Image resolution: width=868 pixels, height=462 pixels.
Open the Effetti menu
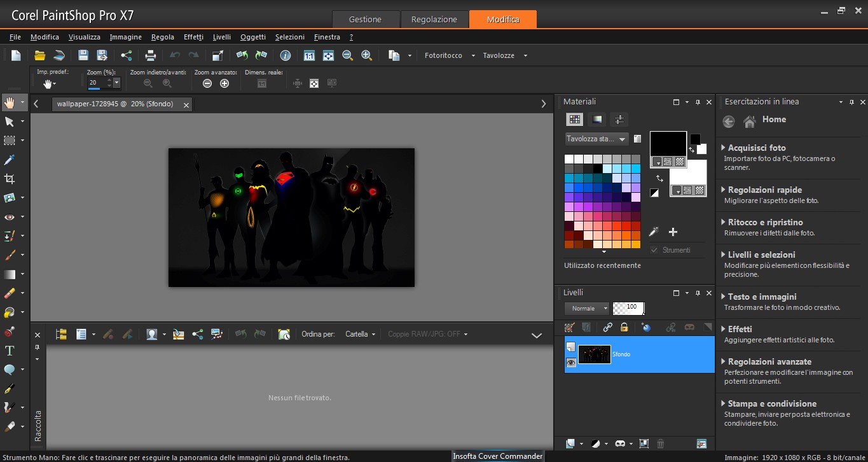click(x=193, y=37)
